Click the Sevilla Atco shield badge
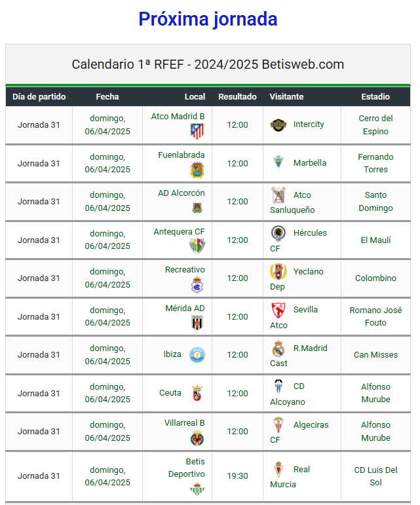Screen dimensions: 420x505 278,310
